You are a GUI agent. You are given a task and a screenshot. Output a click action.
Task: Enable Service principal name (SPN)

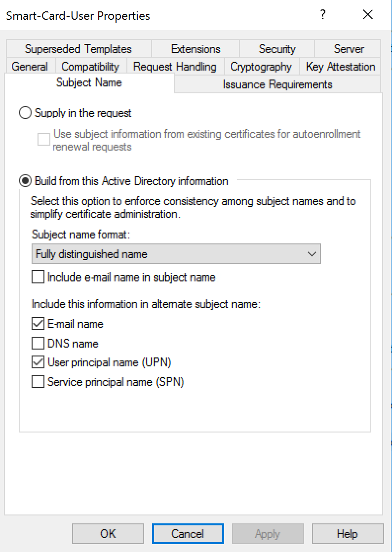tap(38, 382)
